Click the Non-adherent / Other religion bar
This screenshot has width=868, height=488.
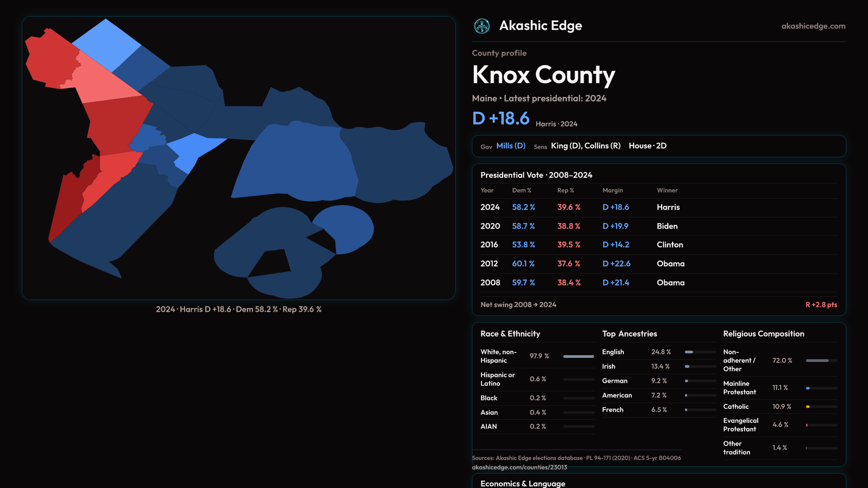pos(821,361)
